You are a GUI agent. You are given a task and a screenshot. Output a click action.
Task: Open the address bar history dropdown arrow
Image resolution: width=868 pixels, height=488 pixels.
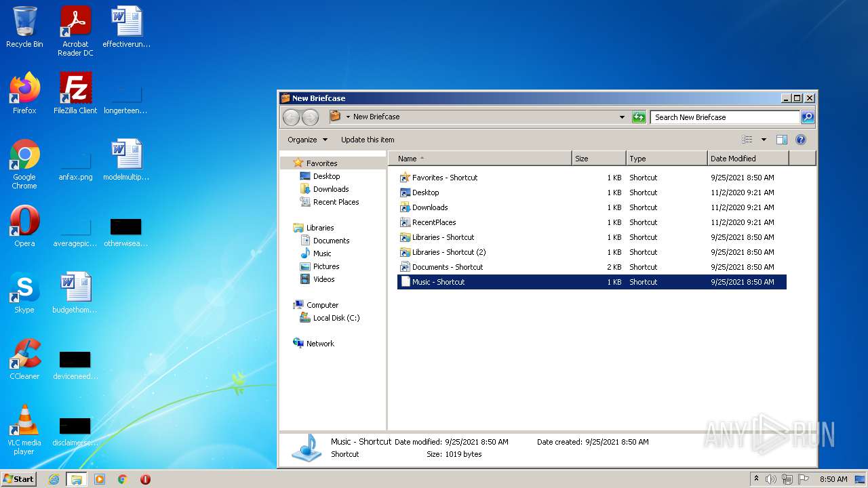tap(622, 117)
